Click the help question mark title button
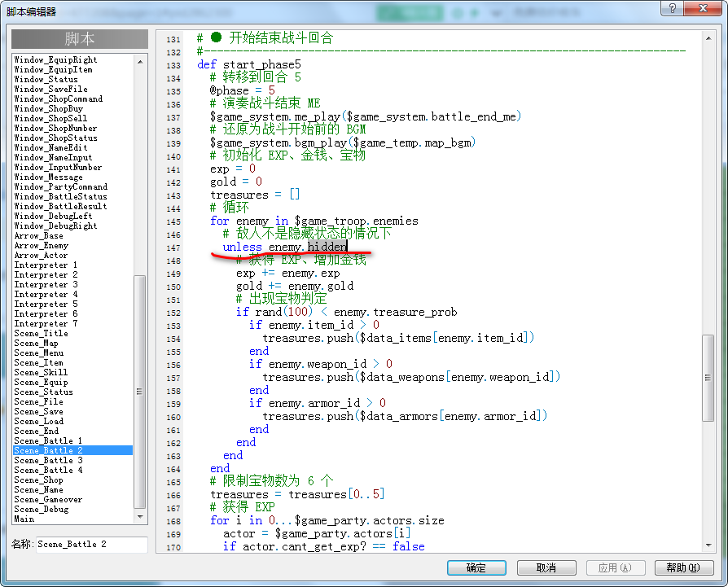Viewport: 728px width, 587px height. click(673, 8)
